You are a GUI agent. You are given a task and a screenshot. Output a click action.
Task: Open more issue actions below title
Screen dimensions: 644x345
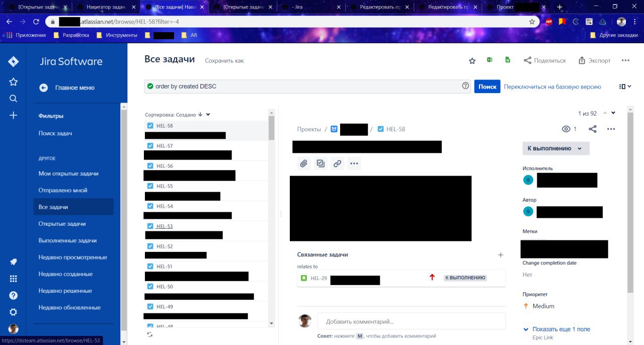354,163
